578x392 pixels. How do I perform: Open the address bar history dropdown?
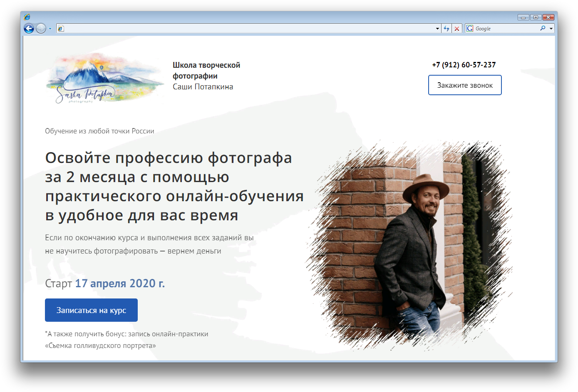pos(437,28)
